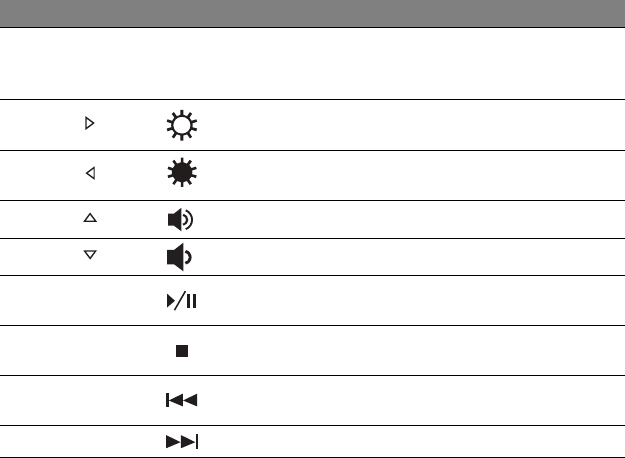Click the gray table header bar
Viewport: 625px width, 458px height.
[x=312, y=13]
